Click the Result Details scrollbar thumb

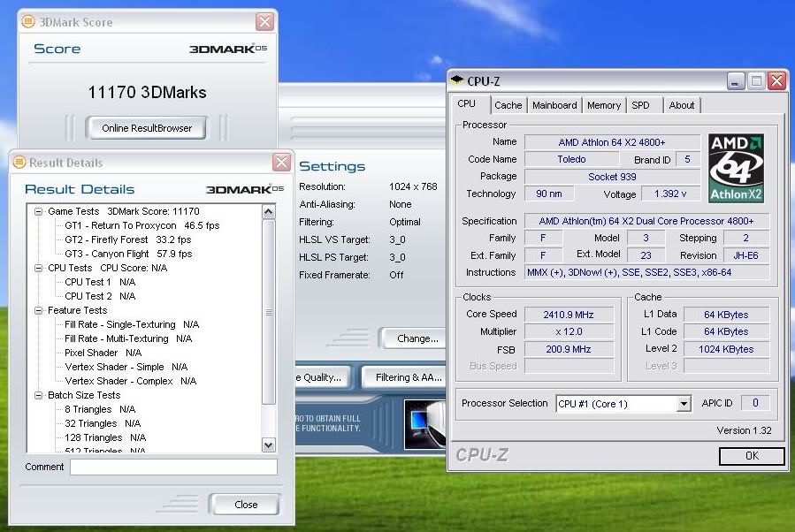pyautogui.click(x=269, y=312)
